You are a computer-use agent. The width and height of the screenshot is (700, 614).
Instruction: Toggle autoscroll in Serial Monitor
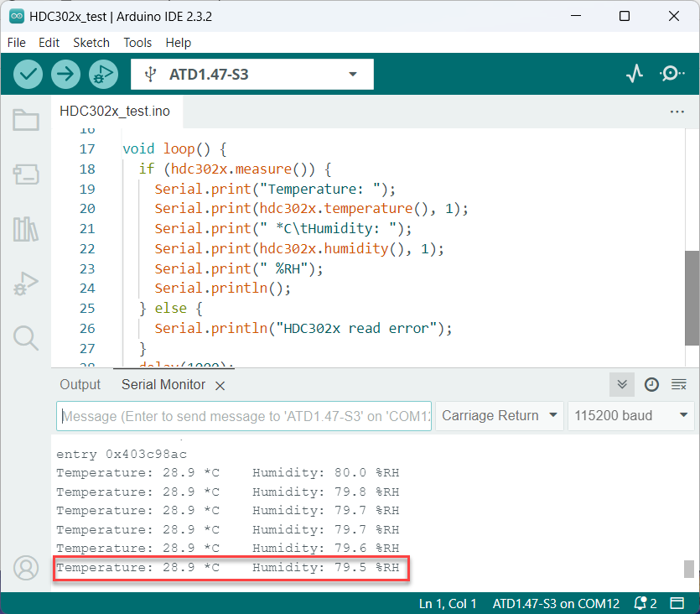621,384
